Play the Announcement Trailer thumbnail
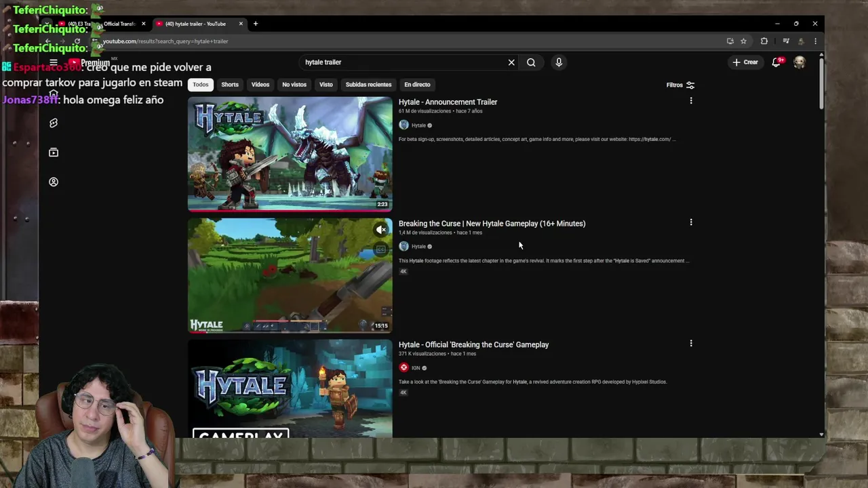Viewport: 868px width, 488px height. tap(290, 154)
